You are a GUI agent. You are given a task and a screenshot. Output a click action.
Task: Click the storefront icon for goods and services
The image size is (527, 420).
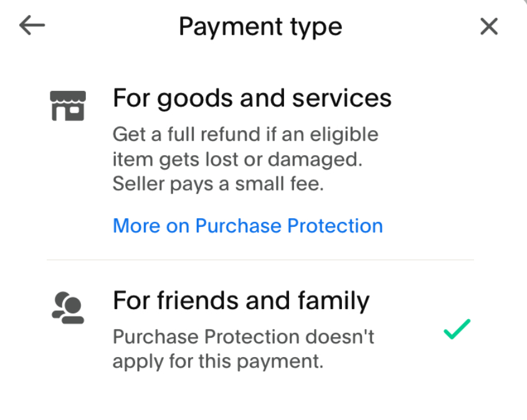pos(68,105)
